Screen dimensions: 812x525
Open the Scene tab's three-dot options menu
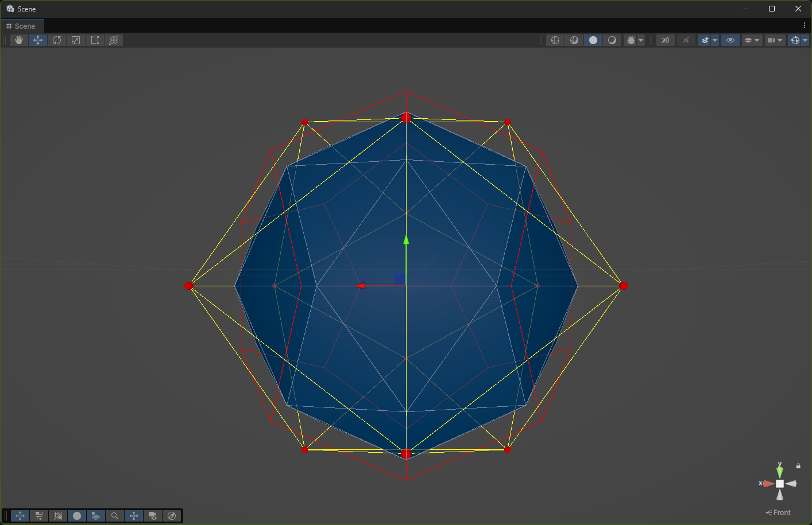(x=805, y=26)
